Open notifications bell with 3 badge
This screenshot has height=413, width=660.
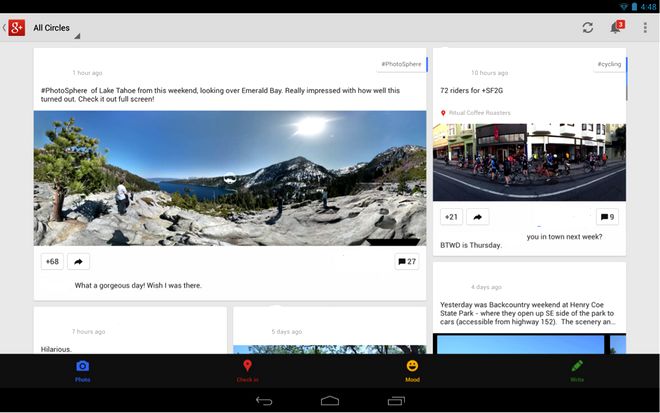[x=616, y=28]
